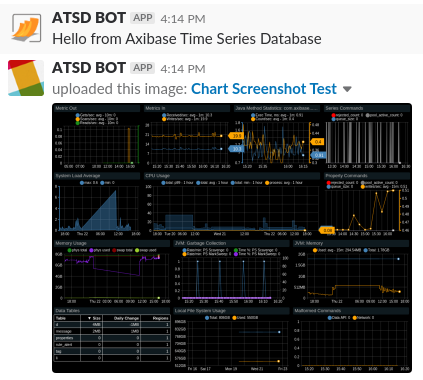Click first message's 4:14 PM timestamp
Viewport: 423px width, 380px height.
pos(183,19)
